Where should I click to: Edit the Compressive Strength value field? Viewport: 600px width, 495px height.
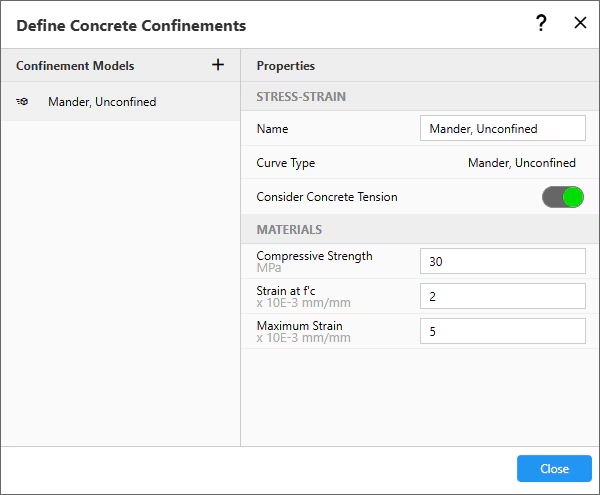pos(502,261)
